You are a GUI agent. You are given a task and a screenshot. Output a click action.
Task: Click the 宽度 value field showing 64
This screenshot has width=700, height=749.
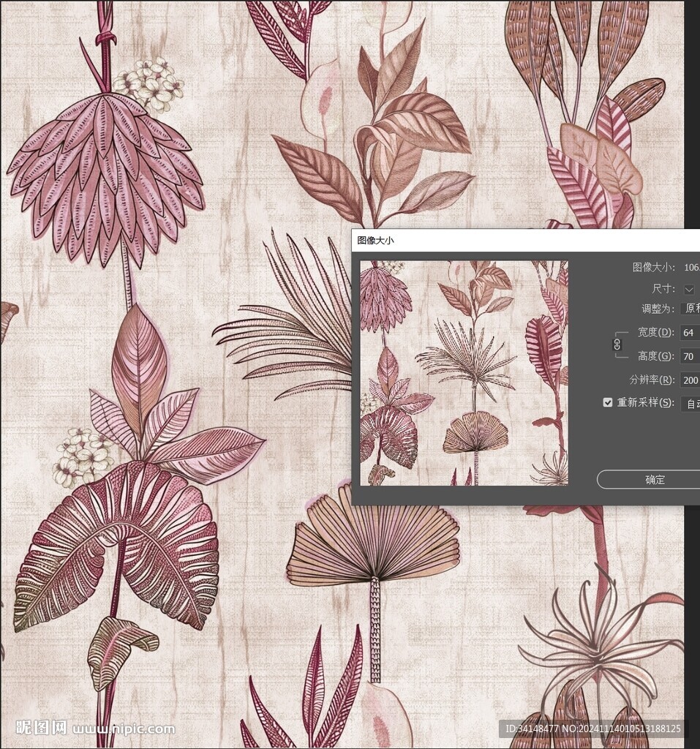(x=689, y=333)
